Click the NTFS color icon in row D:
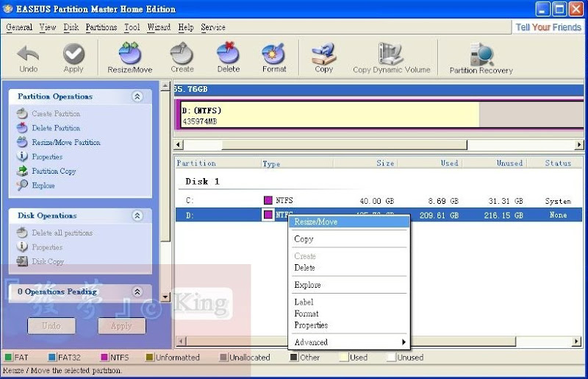 coord(268,215)
